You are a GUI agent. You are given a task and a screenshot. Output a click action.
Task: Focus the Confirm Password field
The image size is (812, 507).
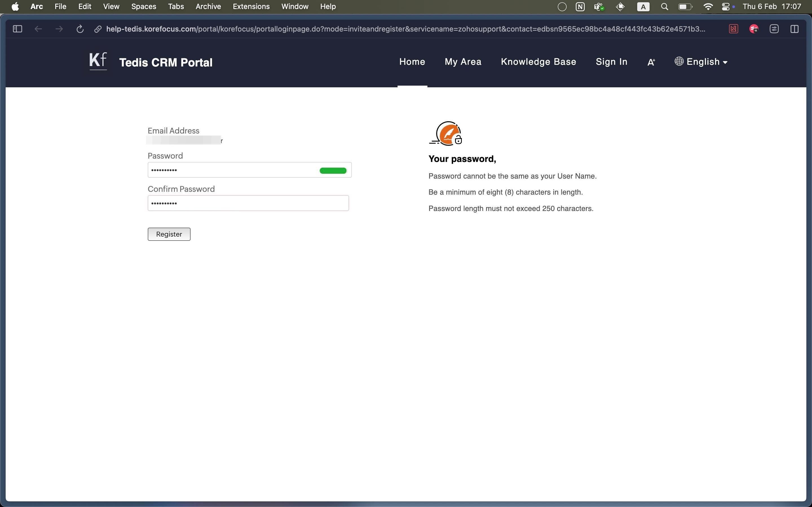[x=248, y=203]
